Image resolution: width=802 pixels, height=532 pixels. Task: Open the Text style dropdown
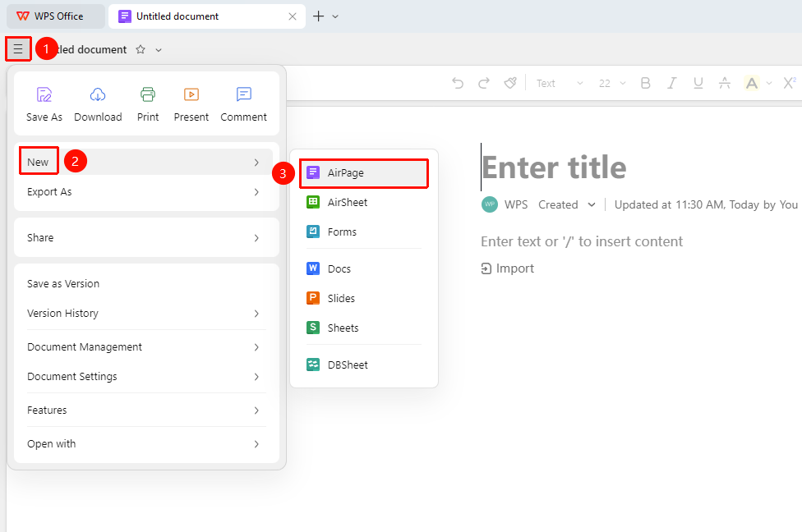(559, 83)
